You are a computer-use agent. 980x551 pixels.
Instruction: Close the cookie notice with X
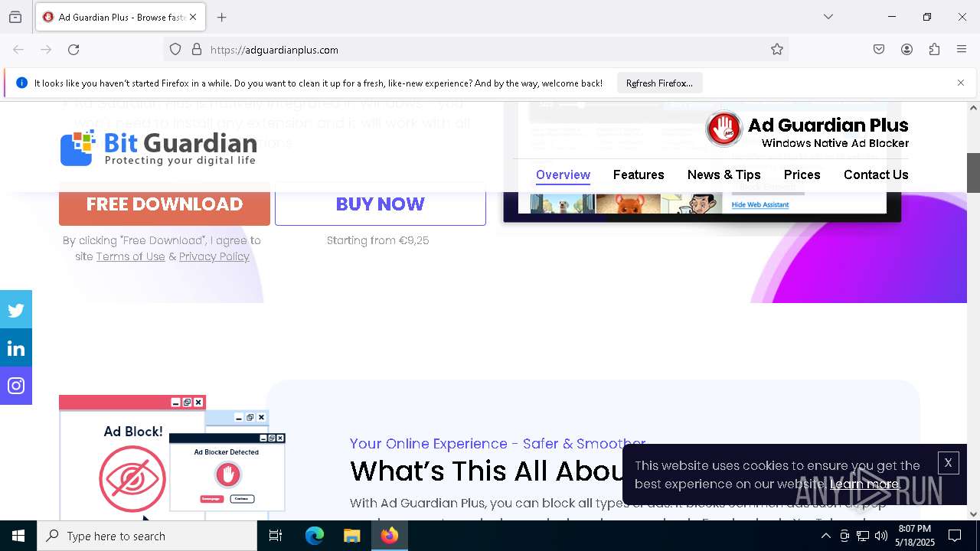pyautogui.click(x=948, y=463)
